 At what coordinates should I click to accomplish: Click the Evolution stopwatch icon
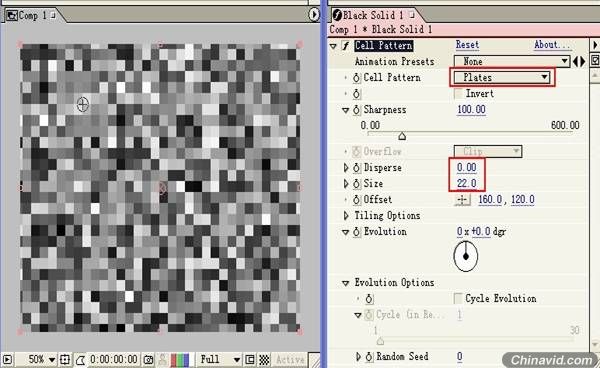[356, 232]
